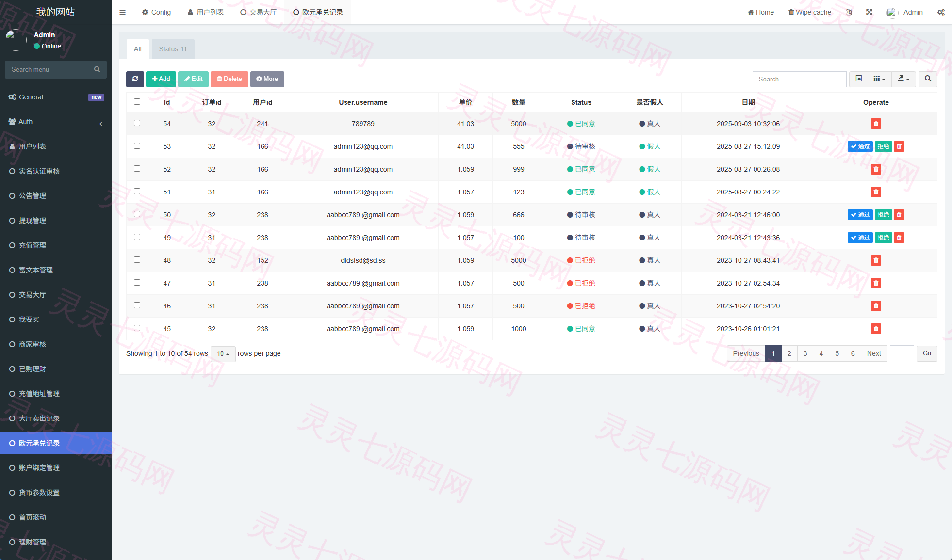Screen dimensions: 952x560
Task: Open the language switch icon in header
Action: 849,12
